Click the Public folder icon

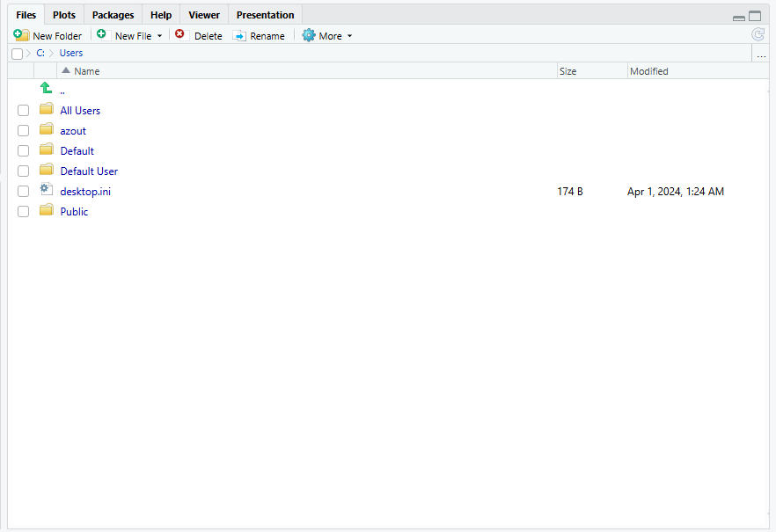pos(47,210)
